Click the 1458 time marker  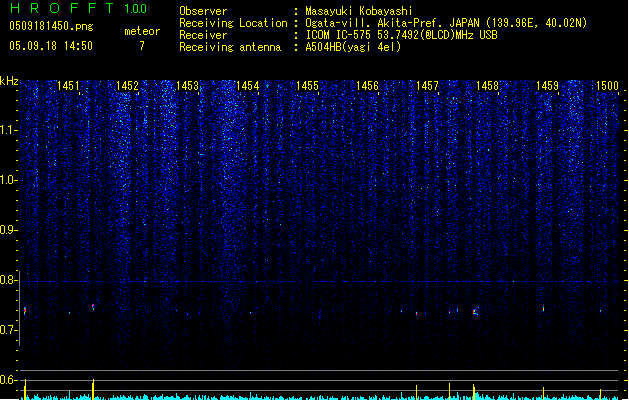(487, 85)
